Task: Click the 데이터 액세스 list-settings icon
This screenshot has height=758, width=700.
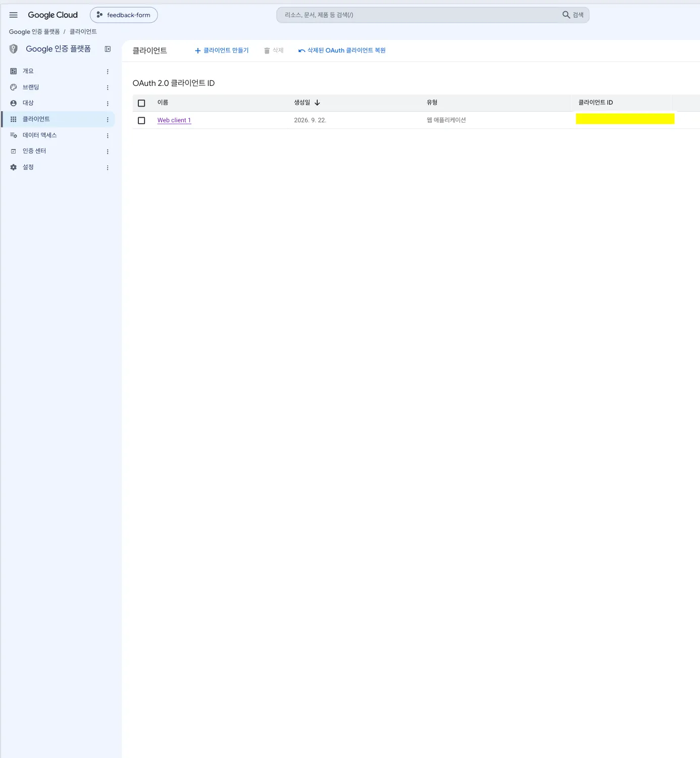Action: pos(14,135)
